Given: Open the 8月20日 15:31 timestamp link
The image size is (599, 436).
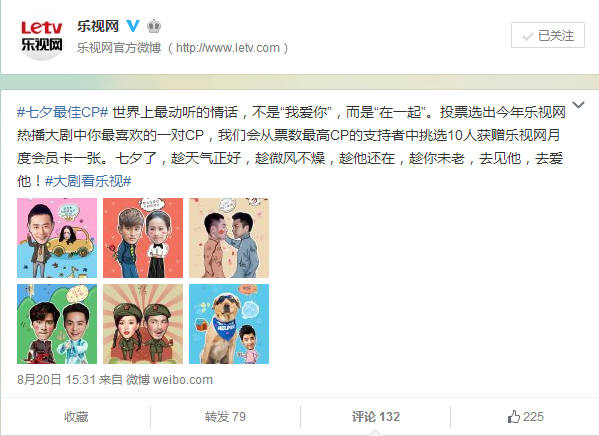Looking at the screenshot, I should tap(56, 379).
